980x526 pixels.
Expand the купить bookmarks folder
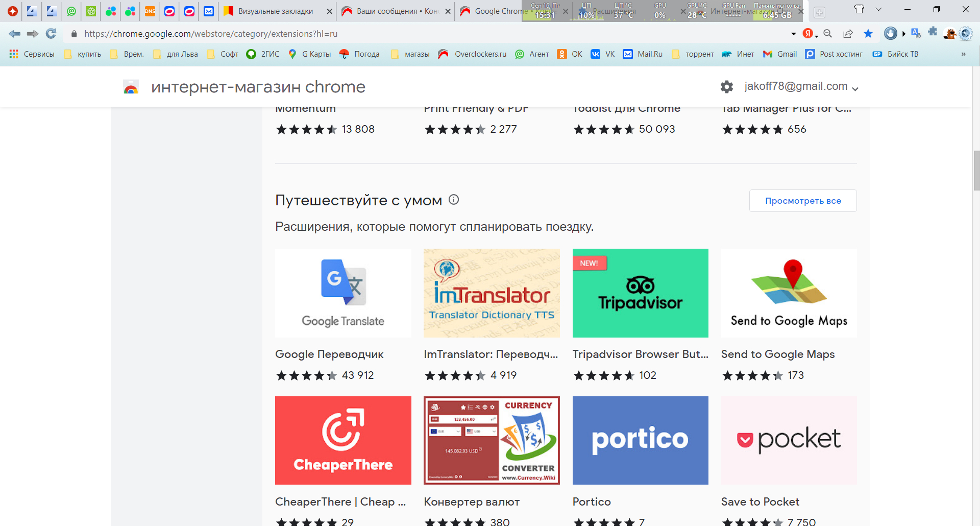pos(83,54)
